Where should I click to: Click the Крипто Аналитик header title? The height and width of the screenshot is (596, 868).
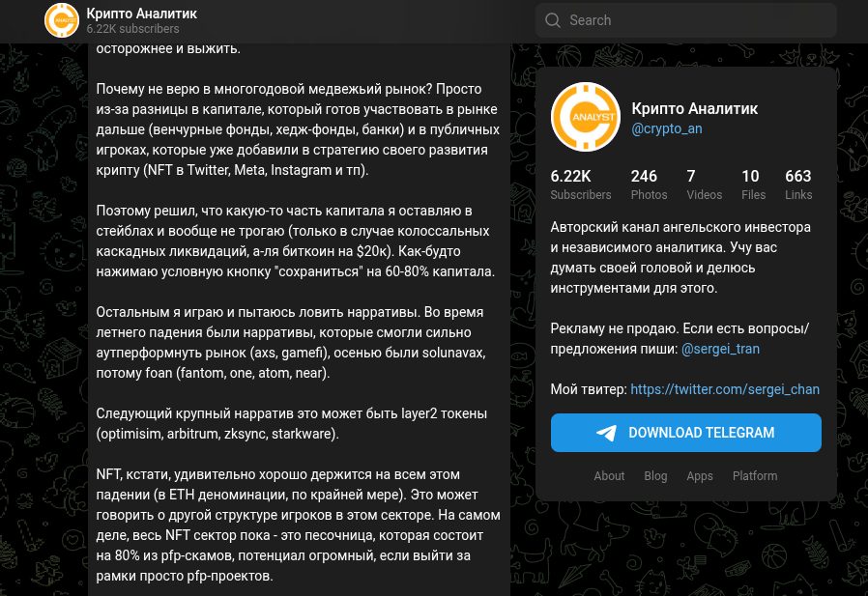[141, 14]
